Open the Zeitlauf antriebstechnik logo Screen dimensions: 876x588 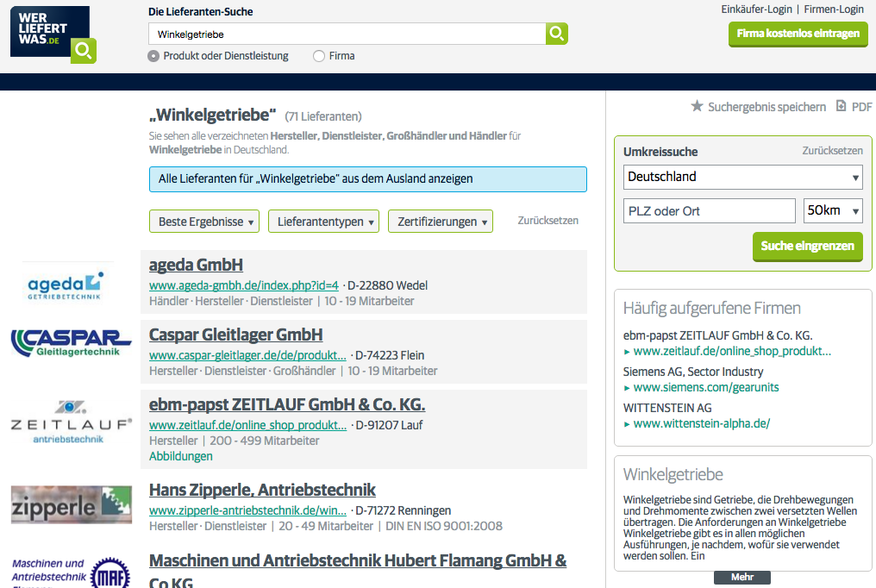(71, 422)
